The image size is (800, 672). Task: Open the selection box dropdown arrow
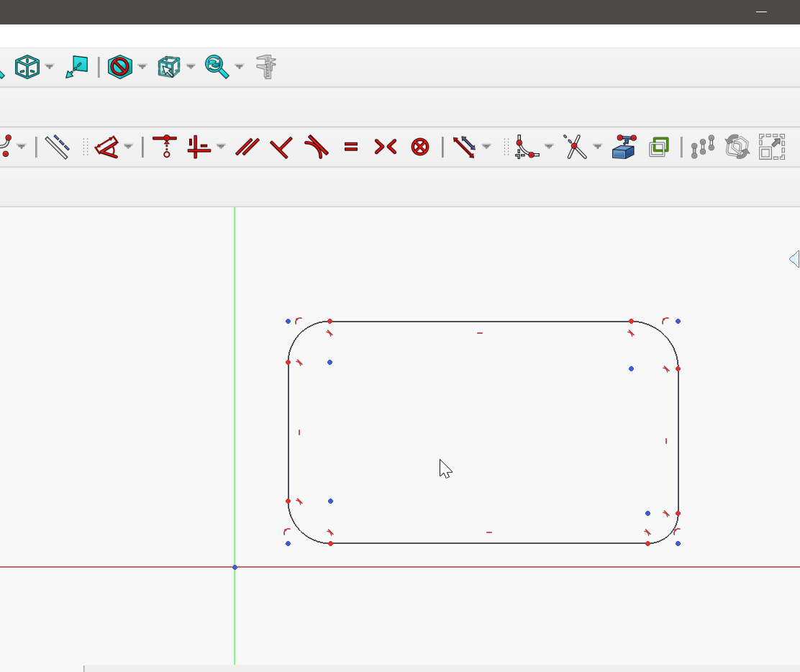click(x=191, y=66)
